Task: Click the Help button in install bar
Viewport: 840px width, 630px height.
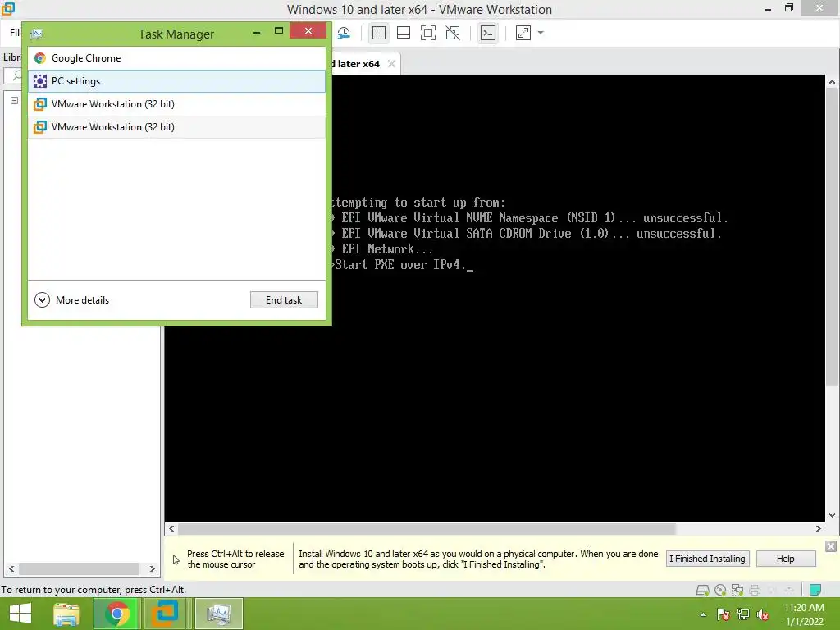Action: tap(785, 559)
